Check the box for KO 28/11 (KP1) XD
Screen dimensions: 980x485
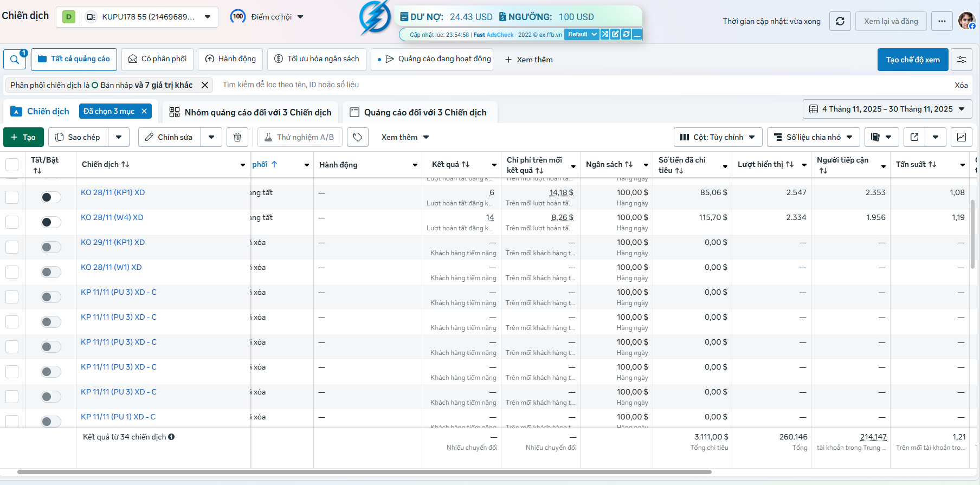(12, 197)
